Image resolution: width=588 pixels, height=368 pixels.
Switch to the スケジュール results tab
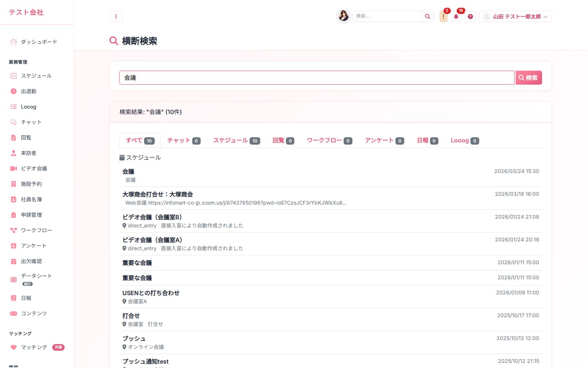point(236,140)
